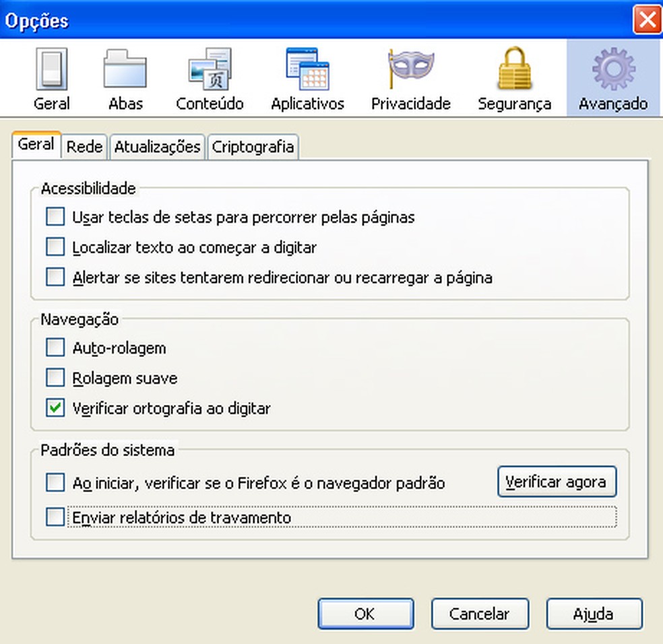Switch to the Rede tab
The height and width of the screenshot is (644, 663).
84,146
